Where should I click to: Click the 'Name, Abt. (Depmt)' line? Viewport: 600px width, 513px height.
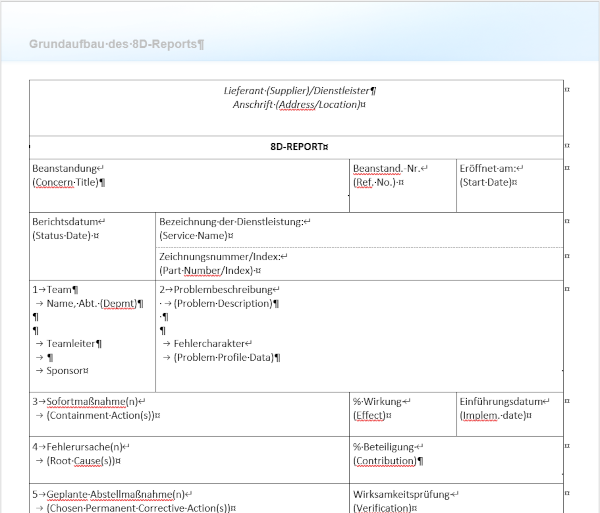(90, 303)
